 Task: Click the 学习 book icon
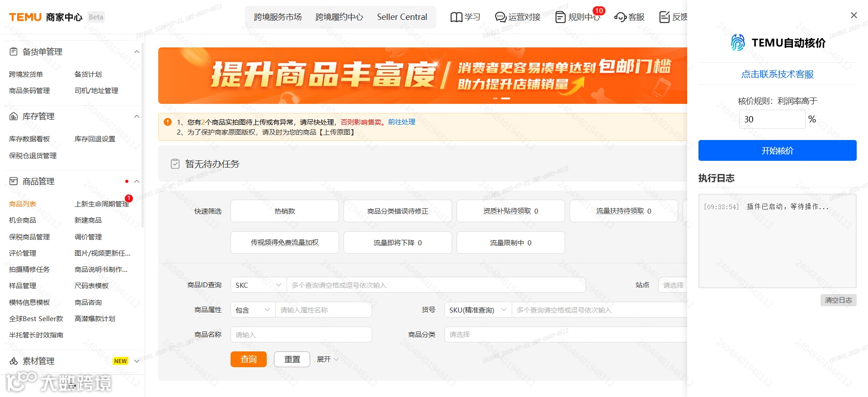457,17
